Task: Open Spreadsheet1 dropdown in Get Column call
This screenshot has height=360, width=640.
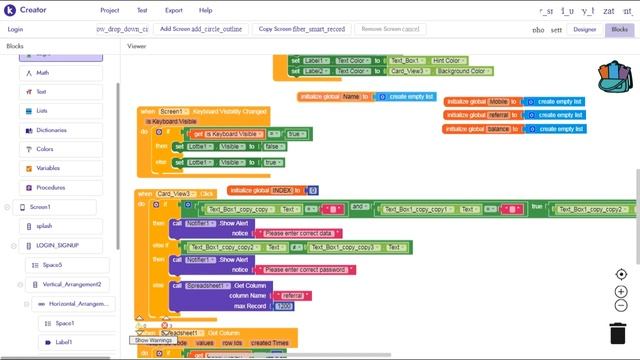Action: point(208,286)
